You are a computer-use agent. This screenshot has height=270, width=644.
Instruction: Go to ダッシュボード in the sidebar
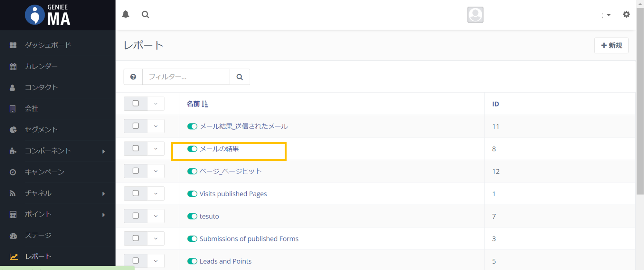(48, 45)
